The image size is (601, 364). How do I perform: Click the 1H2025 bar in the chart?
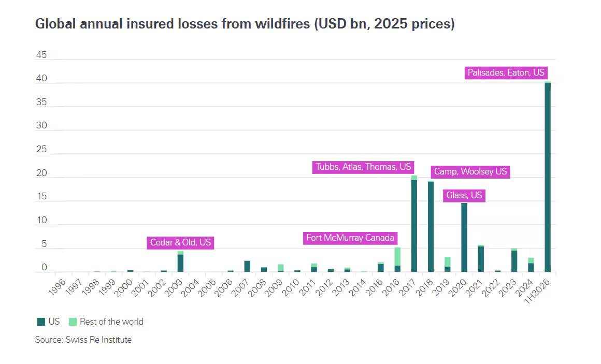click(547, 177)
